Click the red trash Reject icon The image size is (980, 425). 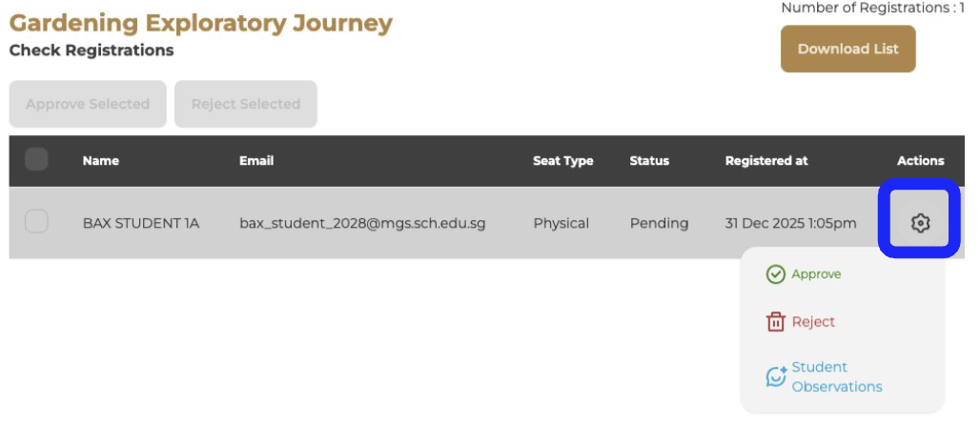(x=776, y=322)
